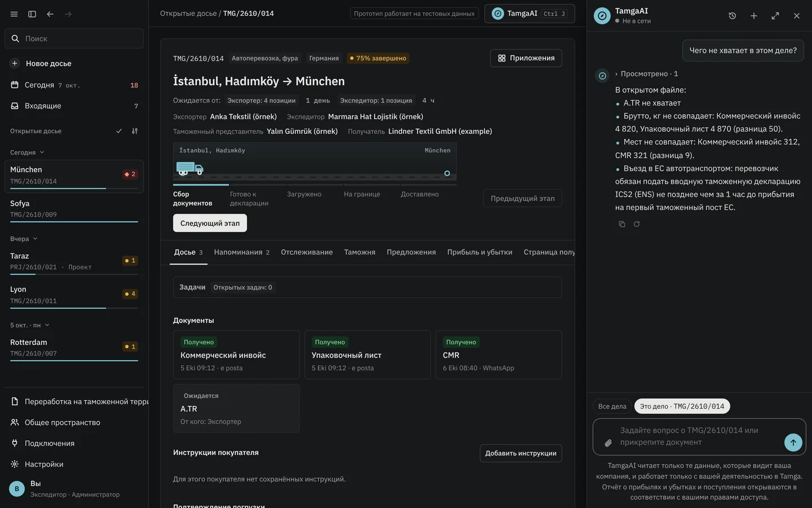Image resolution: width=812 pixels, height=508 pixels.
Task: Open Сегодня calendar view
Action: pyautogui.click(x=74, y=85)
